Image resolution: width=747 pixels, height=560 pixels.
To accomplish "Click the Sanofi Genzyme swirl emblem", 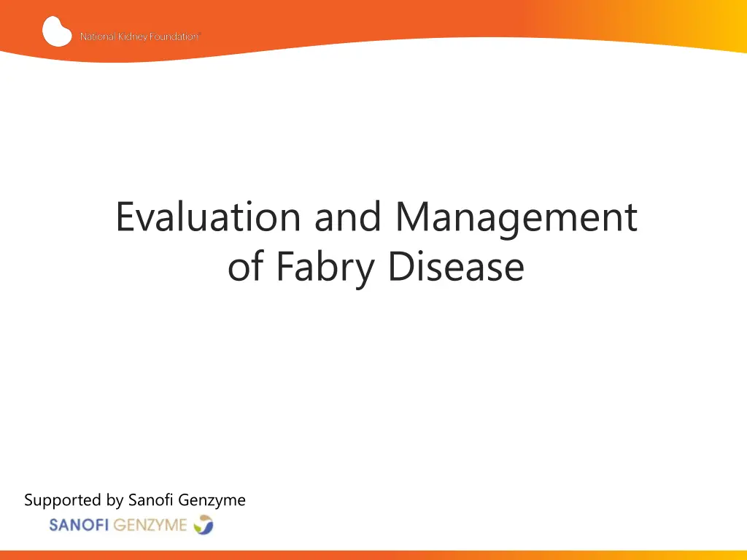I will point(203,525).
